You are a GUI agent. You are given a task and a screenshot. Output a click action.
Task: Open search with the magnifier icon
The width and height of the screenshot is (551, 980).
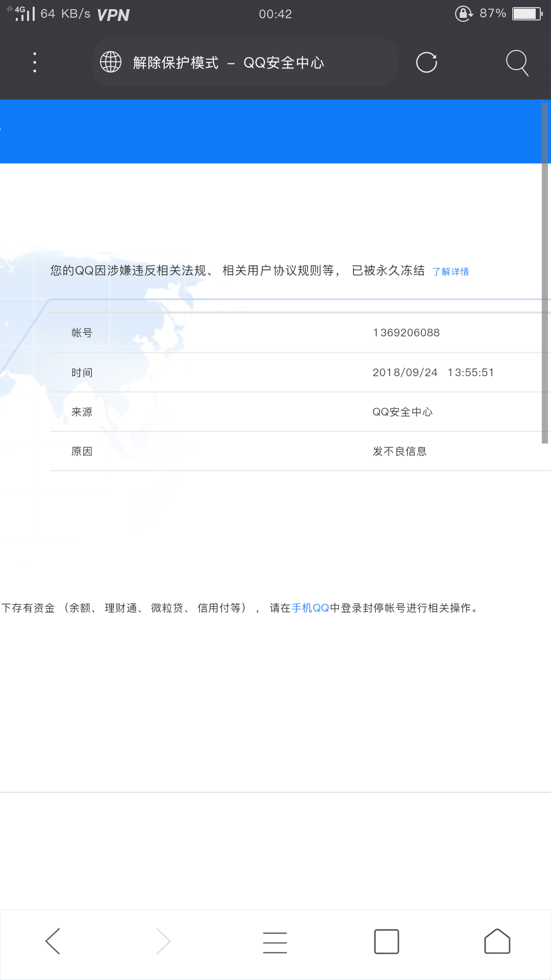click(x=517, y=62)
